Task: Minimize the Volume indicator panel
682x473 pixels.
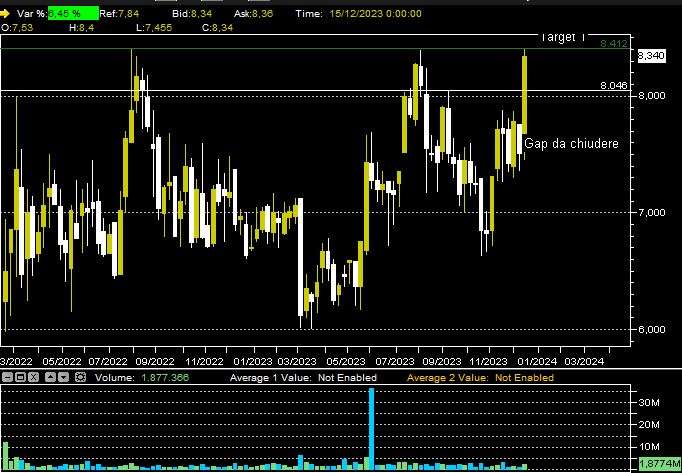Action: click(8, 377)
